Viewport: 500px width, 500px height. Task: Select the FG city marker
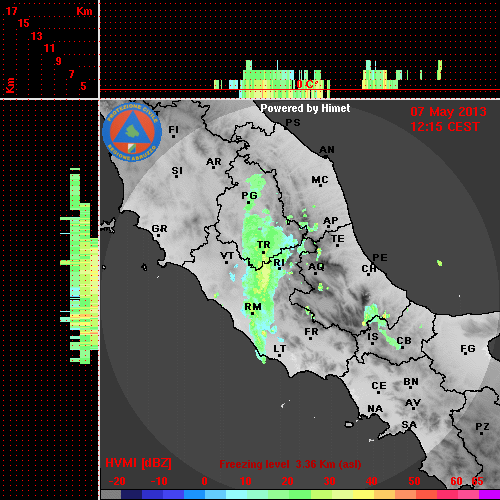point(466,353)
